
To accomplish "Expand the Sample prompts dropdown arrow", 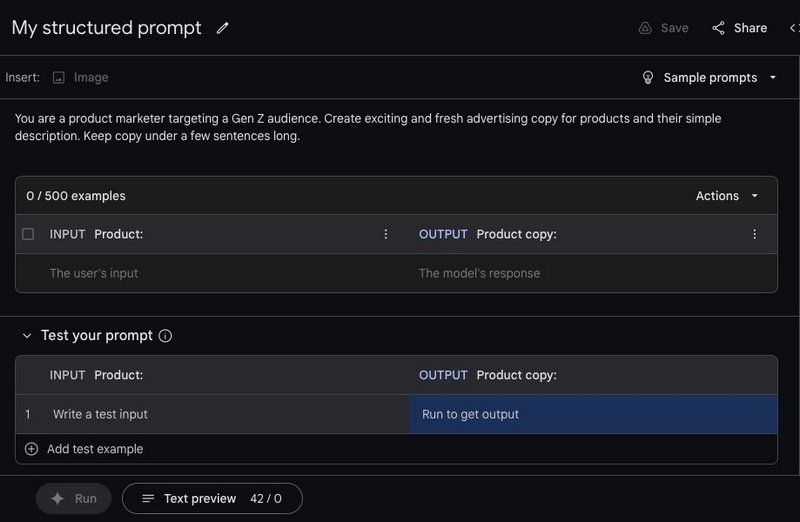I will coord(773,77).
